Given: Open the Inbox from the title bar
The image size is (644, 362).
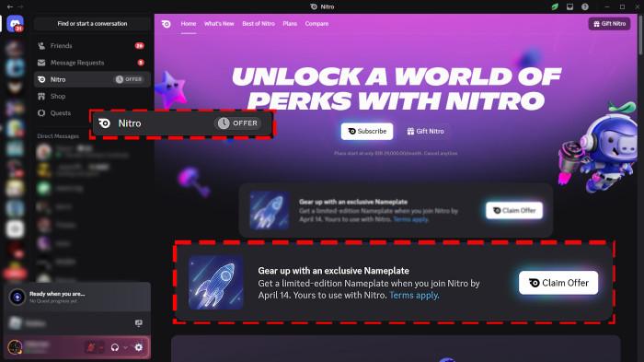Looking at the screenshot, I should (x=569, y=6).
